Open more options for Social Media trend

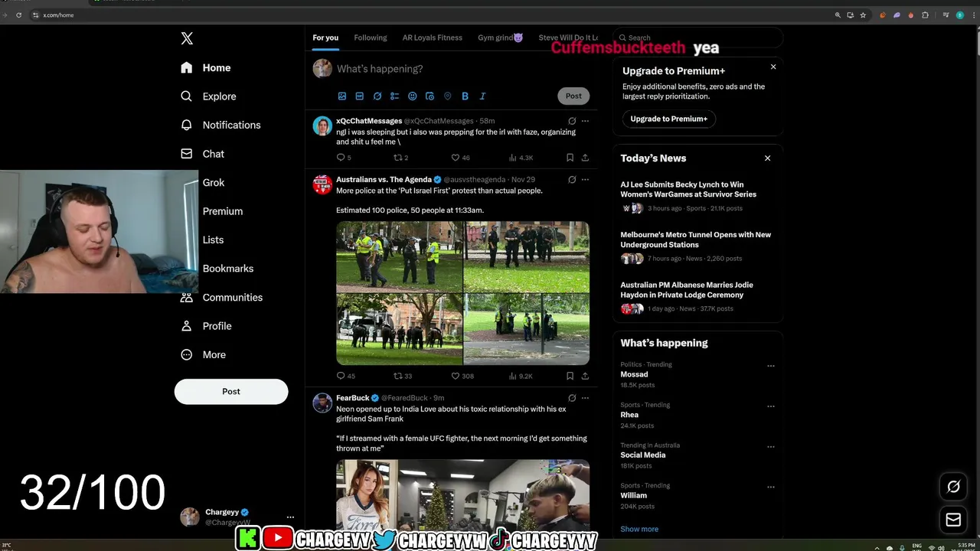click(770, 447)
